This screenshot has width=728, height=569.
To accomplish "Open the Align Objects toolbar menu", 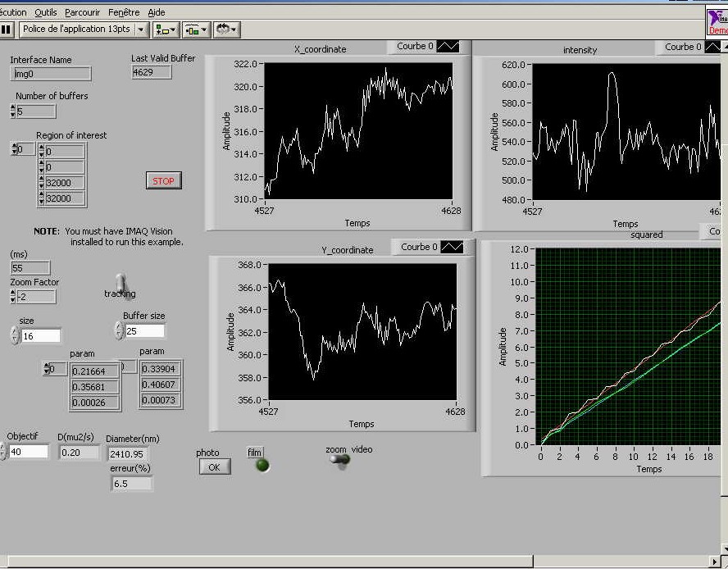I will click(166, 30).
